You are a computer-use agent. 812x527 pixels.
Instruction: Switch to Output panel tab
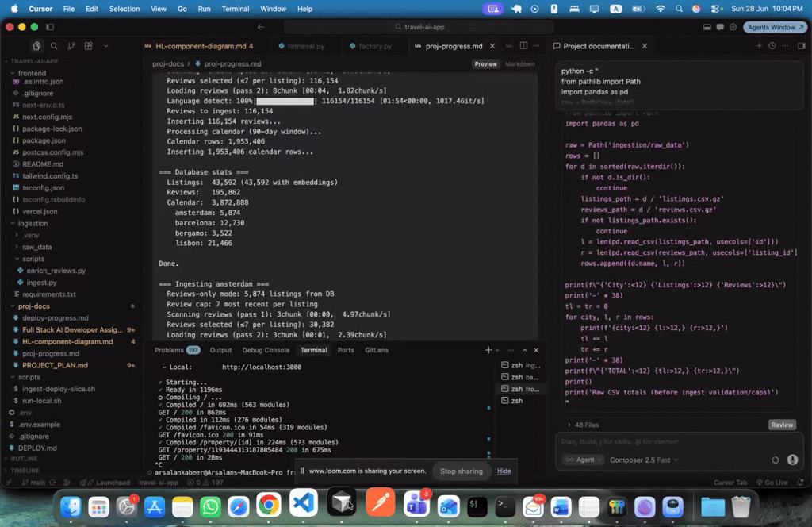tap(220, 350)
